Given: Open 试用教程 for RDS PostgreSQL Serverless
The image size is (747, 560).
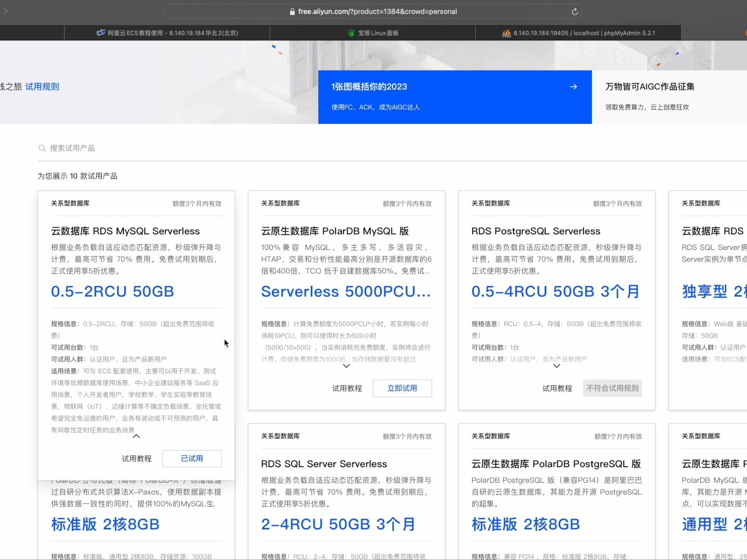Looking at the screenshot, I should point(557,388).
